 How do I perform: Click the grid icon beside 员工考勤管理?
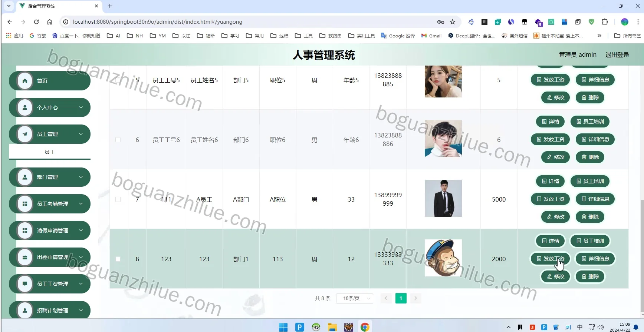pyautogui.click(x=25, y=204)
